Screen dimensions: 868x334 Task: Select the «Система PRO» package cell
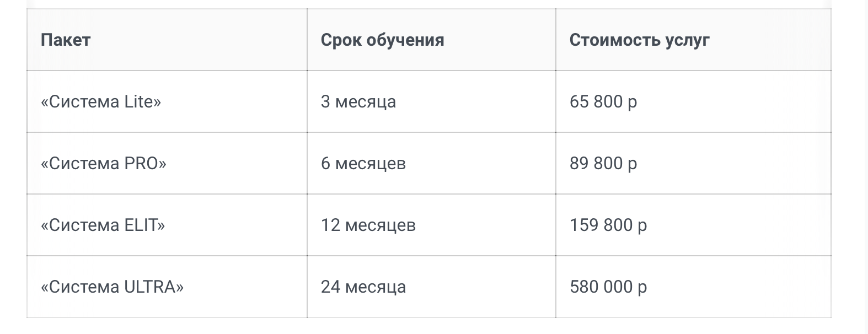tap(103, 164)
